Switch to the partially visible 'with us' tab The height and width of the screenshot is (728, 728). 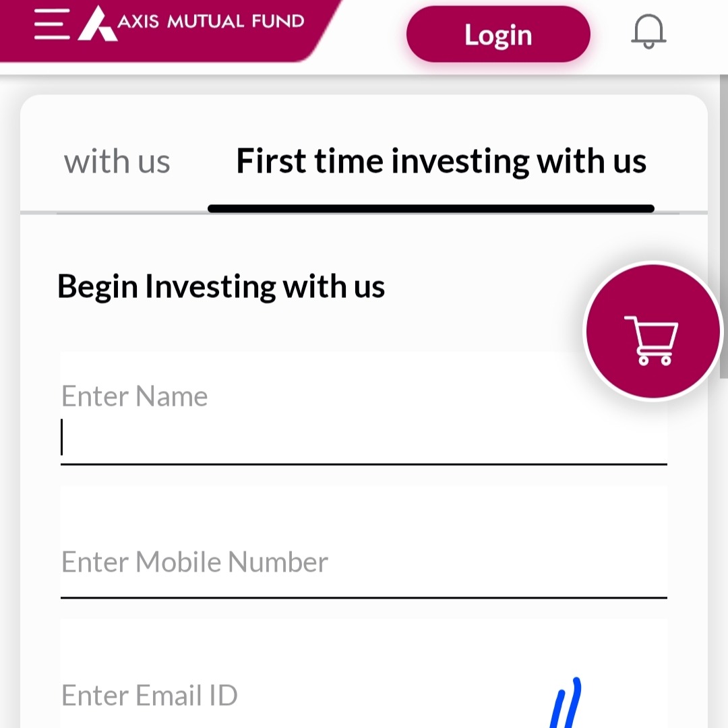point(117,162)
